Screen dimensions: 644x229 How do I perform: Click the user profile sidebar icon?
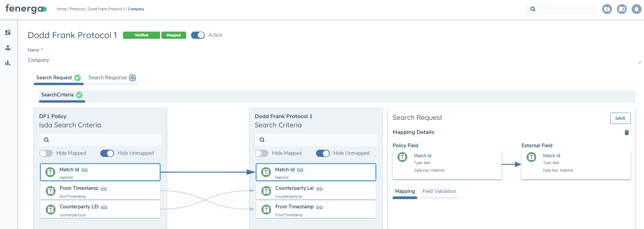tap(8, 48)
